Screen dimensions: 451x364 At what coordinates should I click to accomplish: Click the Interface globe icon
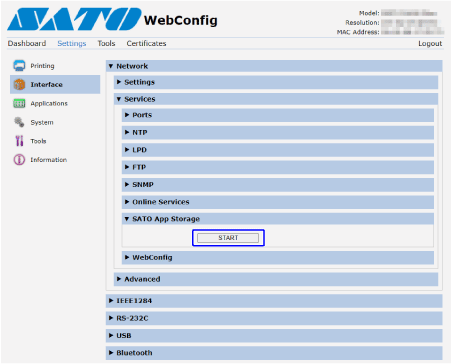pos(19,84)
